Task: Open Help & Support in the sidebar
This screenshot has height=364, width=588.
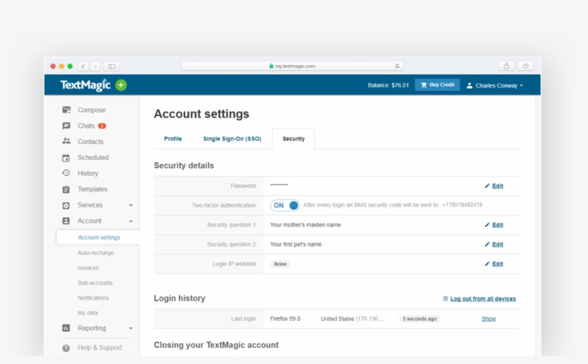Action: tap(100, 348)
